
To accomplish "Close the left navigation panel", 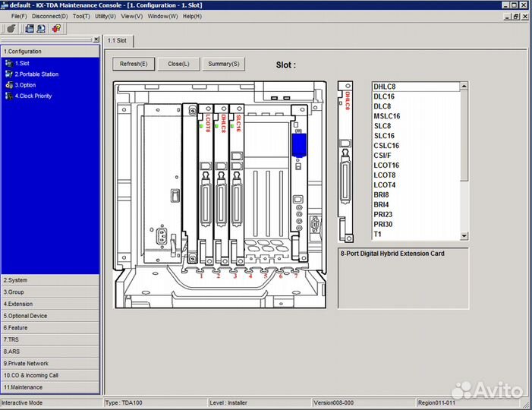I will click(96, 39).
